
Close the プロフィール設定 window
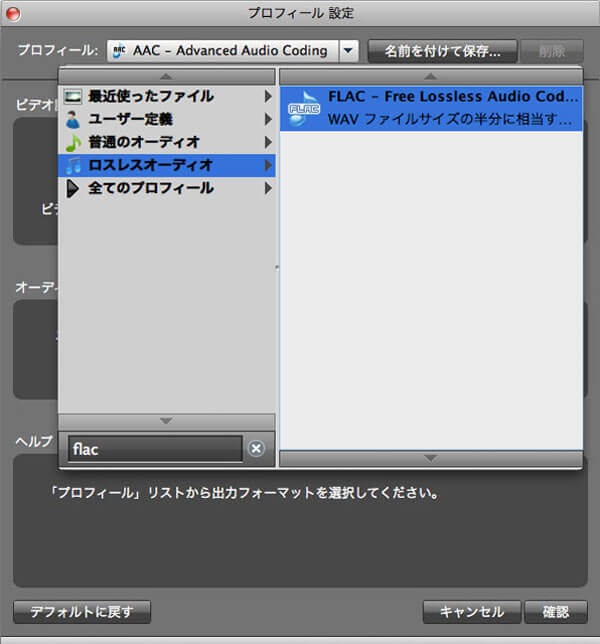pyautogui.click(x=13, y=14)
